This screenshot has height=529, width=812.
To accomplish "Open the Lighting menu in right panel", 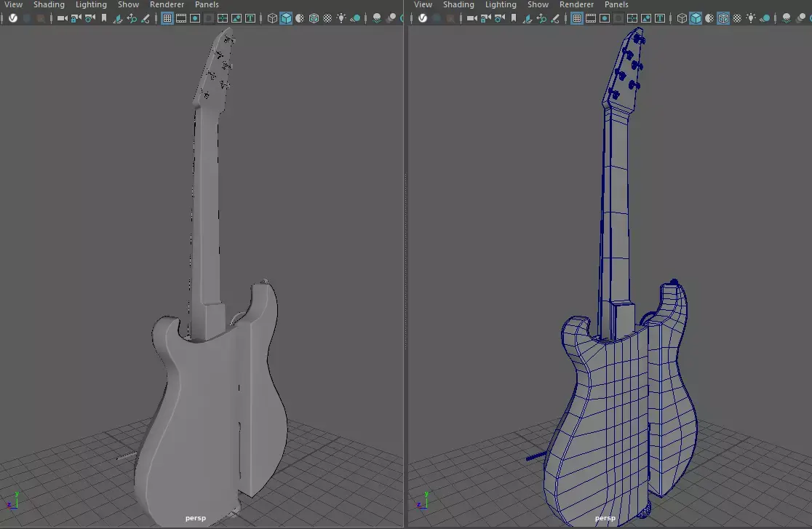I will [501, 4].
